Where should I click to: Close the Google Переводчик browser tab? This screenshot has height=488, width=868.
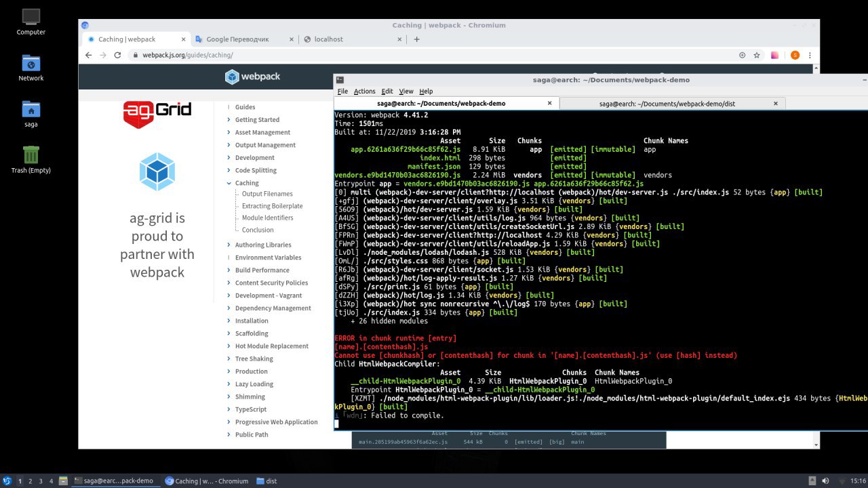[x=292, y=39]
